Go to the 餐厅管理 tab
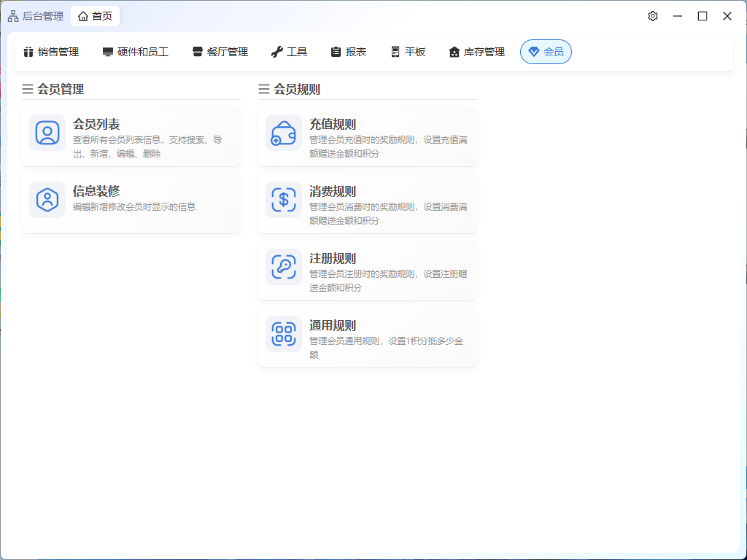This screenshot has height=560, width=747. point(220,52)
